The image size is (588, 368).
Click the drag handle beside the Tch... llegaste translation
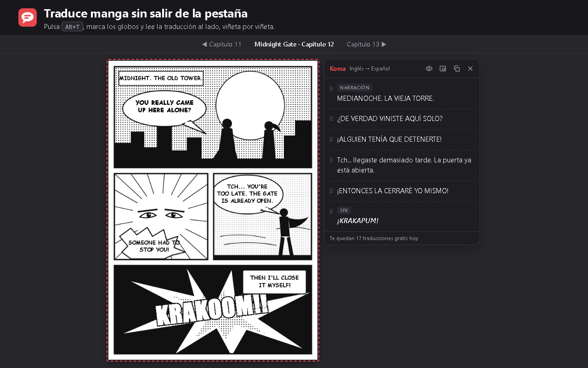coord(331,160)
